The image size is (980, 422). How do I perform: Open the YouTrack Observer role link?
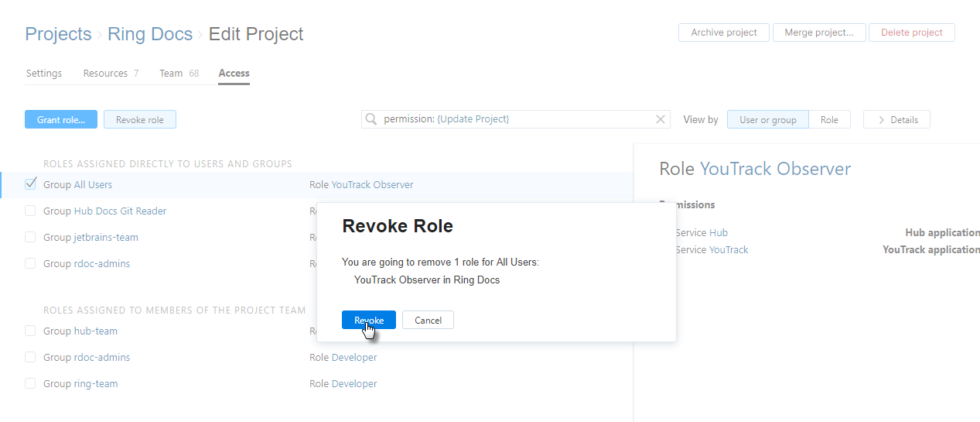pyautogui.click(x=372, y=184)
